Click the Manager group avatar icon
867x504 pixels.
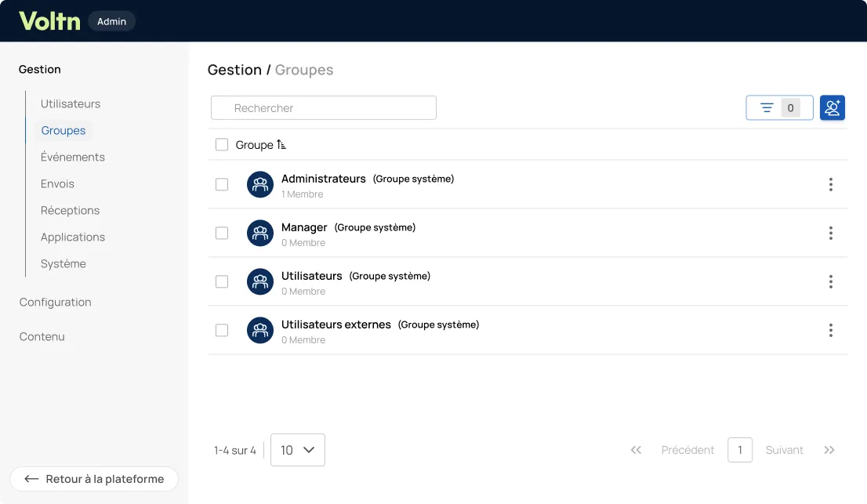click(x=260, y=234)
